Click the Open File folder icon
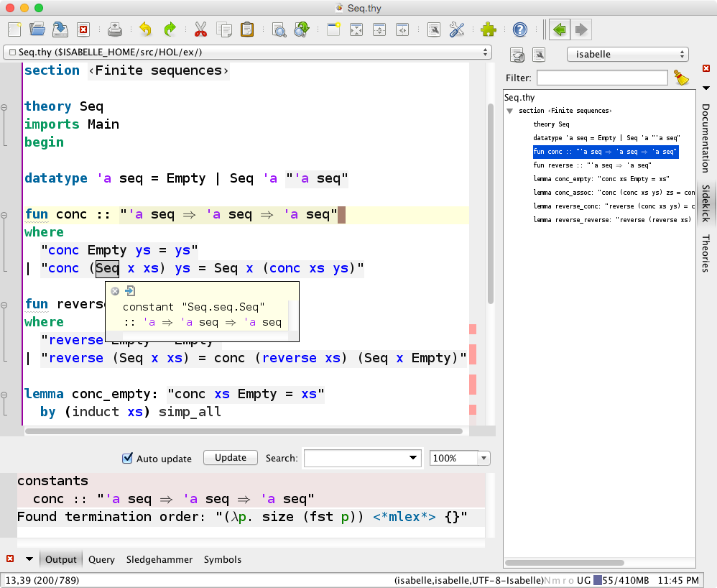This screenshot has height=588, width=717. click(37, 29)
